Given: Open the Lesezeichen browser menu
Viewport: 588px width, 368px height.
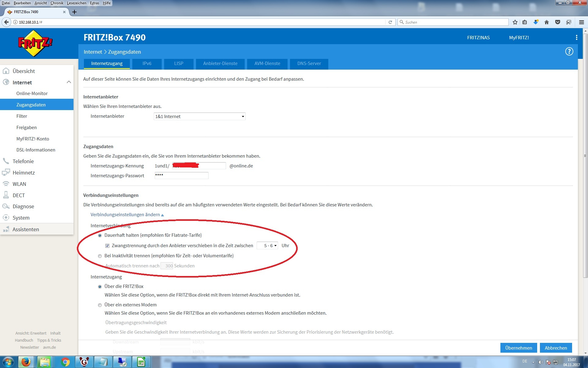Looking at the screenshot, I should [x=77, y=3].
